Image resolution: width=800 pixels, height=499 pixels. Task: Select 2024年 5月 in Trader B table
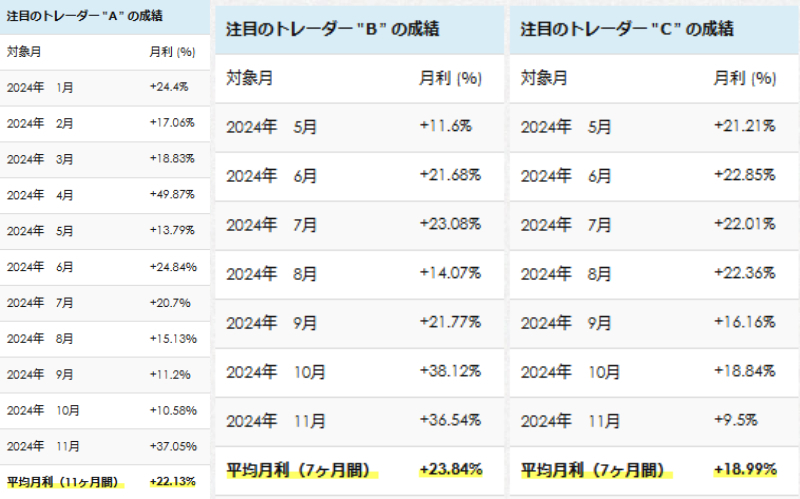pyautogui.click(x=271, y=127)
